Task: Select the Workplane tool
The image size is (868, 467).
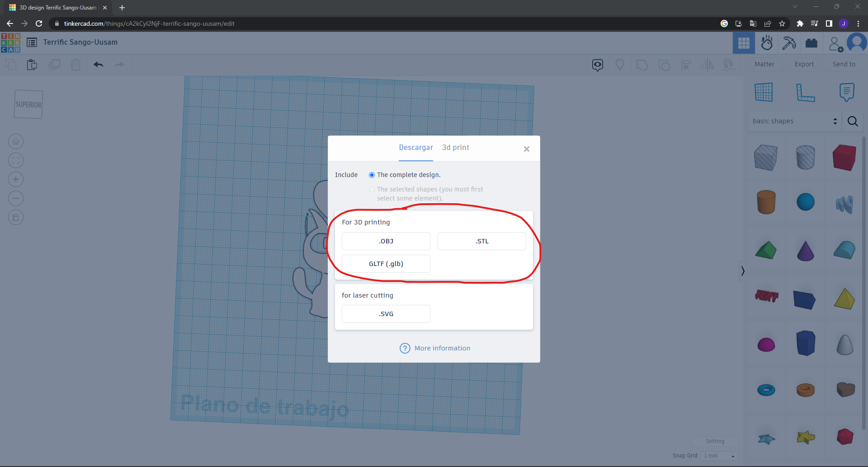Action: [x=764, y=92]
